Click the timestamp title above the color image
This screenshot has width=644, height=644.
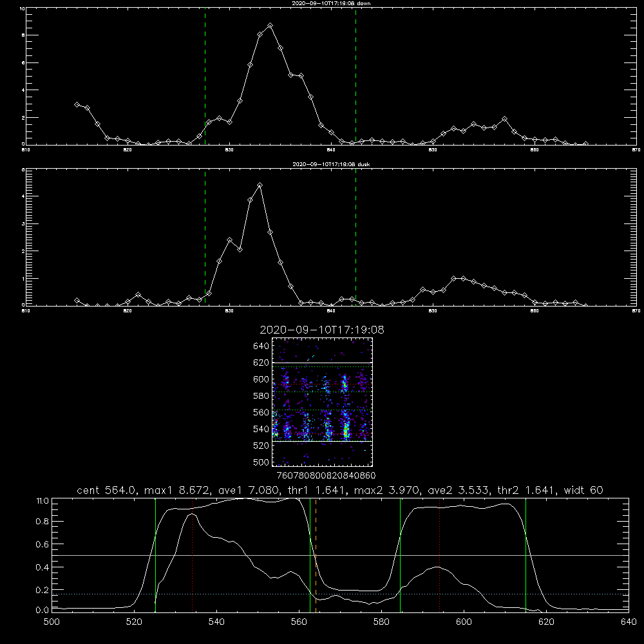(x=321, y=330)
